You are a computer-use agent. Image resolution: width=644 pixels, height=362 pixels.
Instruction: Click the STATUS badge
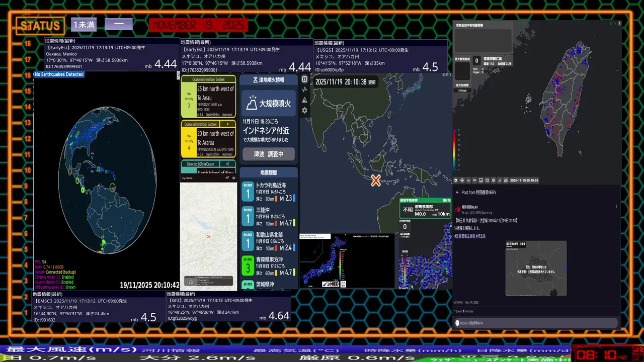coord(40,26)
